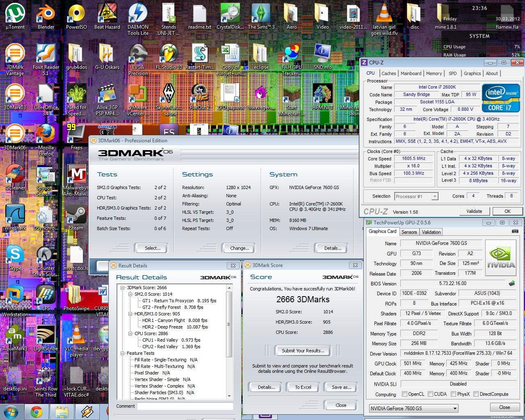The image size is (525, 420).
Task: Launch DAEMON Tools Lite shortcut
Action: pyautogui.click(x=138, y=19)
